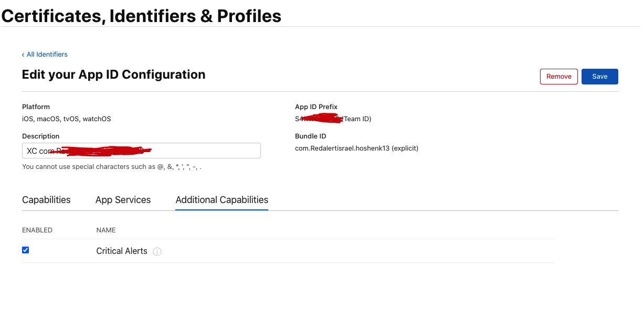
Task: Uncheck the Critical Alerts enabled checkbox
Action: 25,250
